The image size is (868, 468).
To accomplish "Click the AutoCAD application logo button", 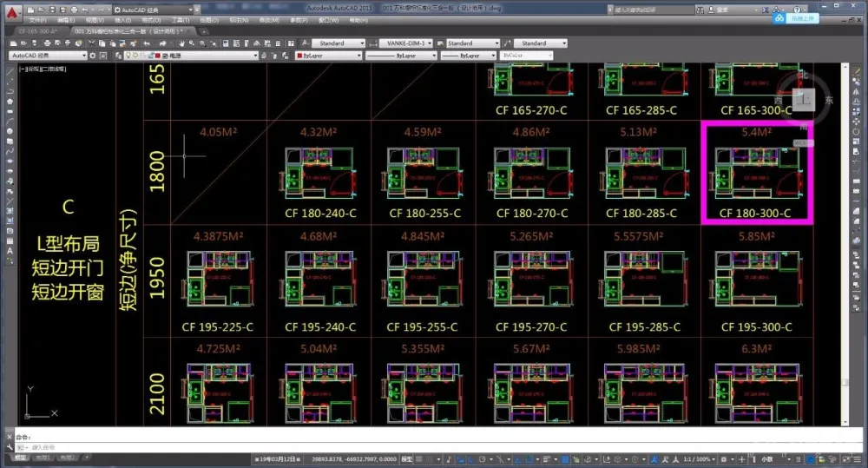I will [10, 11].
